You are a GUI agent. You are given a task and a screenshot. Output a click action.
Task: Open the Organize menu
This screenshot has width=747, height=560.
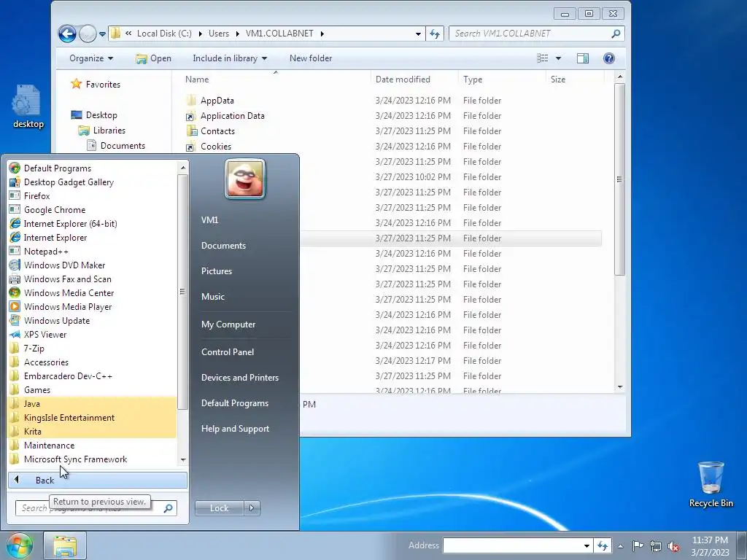point(91,58)
